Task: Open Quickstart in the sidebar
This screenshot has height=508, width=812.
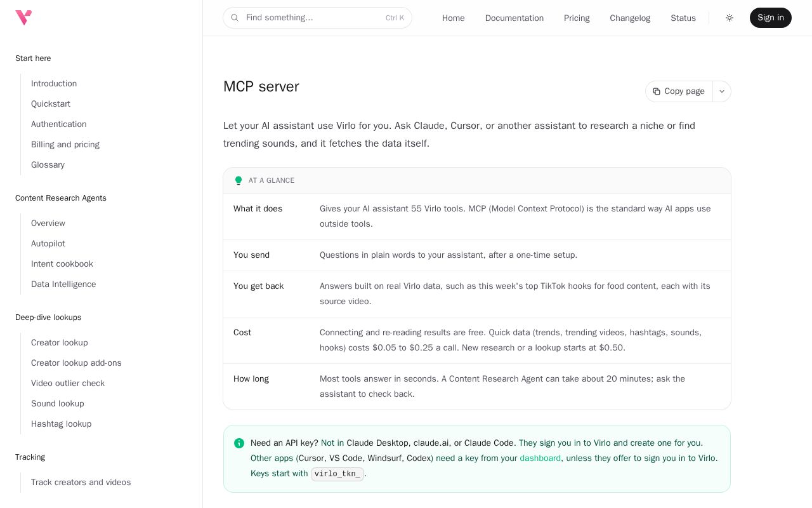Action: coord(51,104)
